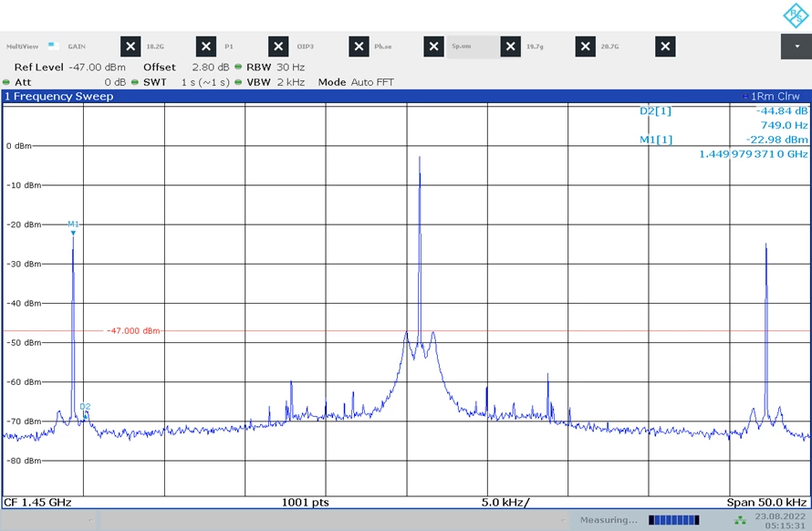Switch to the OIP3 tab
Viewport: 812px width, 531px height.
(305, 47)
